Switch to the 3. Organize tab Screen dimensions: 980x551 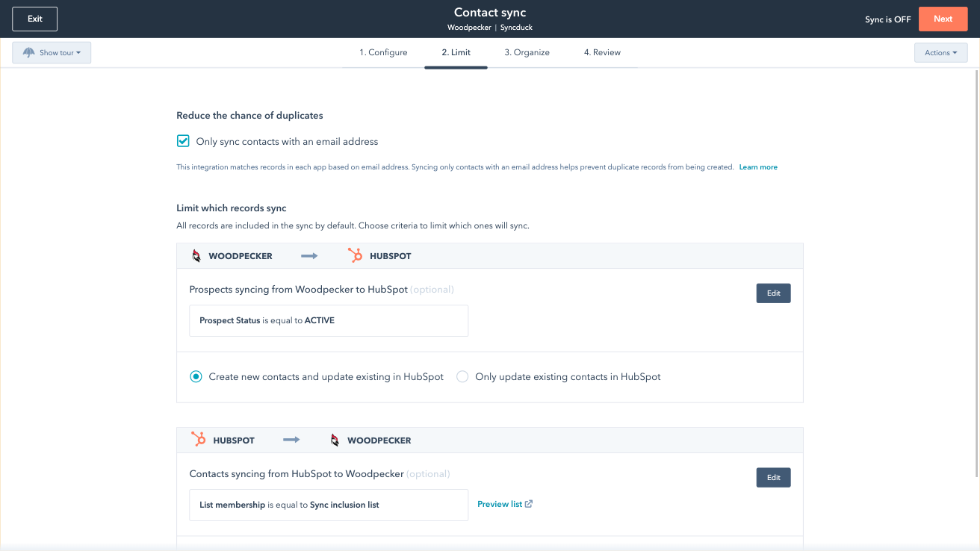pos(527,53)
